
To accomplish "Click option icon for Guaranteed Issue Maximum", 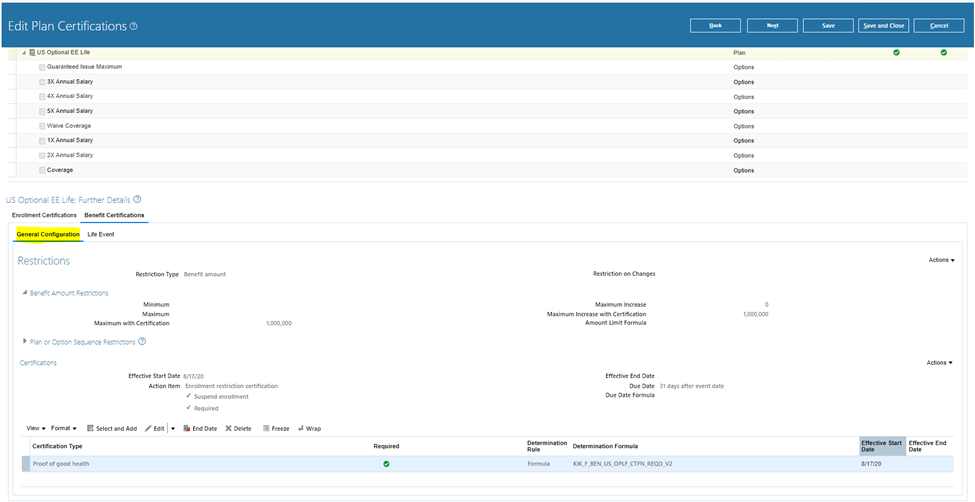I will pos(42,67).
